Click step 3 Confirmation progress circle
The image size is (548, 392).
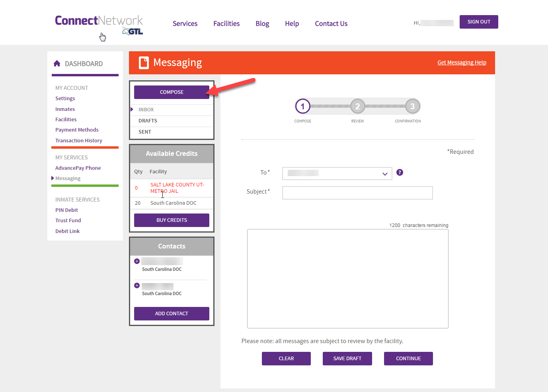click(x=413, y=107)
